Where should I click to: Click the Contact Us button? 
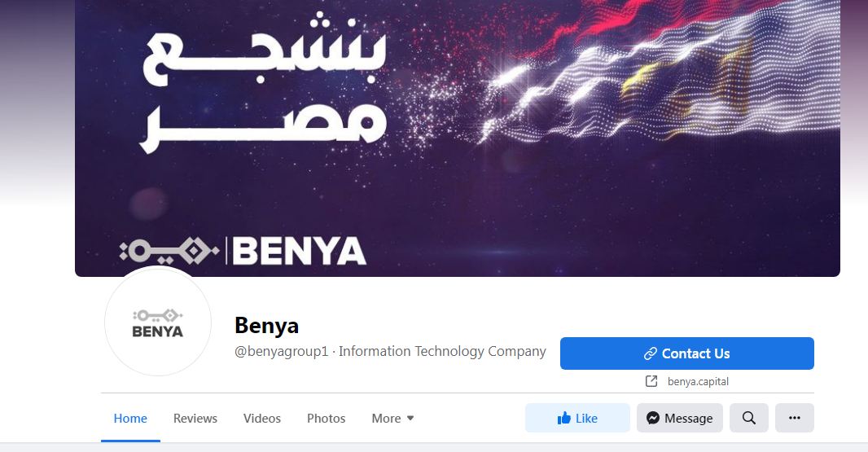(x=687, y=353)
